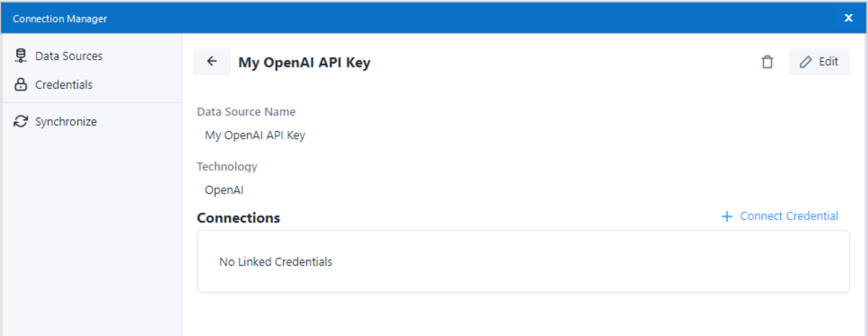Click the trash icon to delete the data source

(768, 62)
